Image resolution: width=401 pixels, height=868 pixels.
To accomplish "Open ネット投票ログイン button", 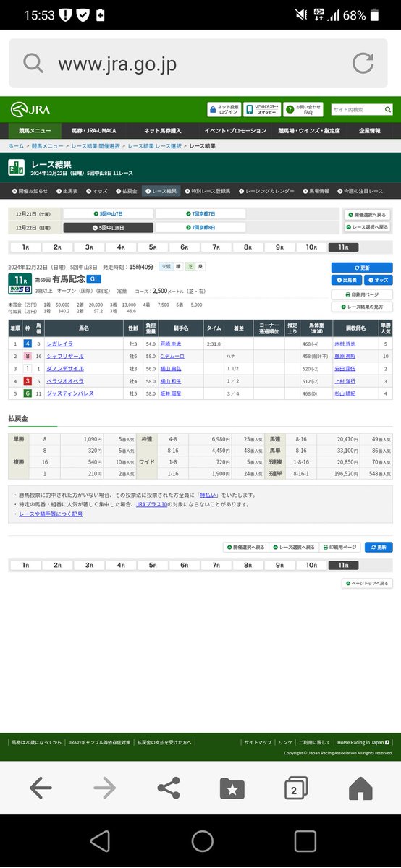I will click(224, 109).
